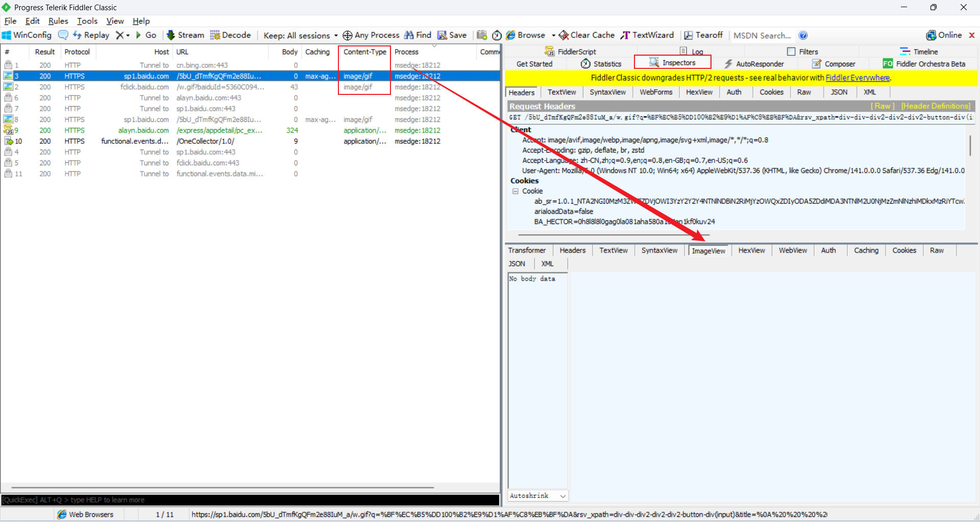The image size is (980, 522).
Task: Click Web Browsers process filter in status bar
Action: pyautogui.click(x=86, y=514)
